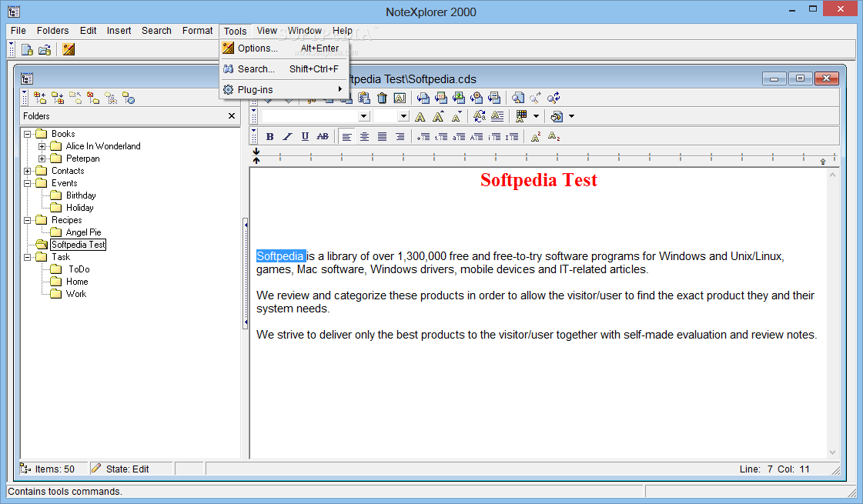Click the insert text file icon
Screen dimensions: 863x504
[x=494, y=98]
